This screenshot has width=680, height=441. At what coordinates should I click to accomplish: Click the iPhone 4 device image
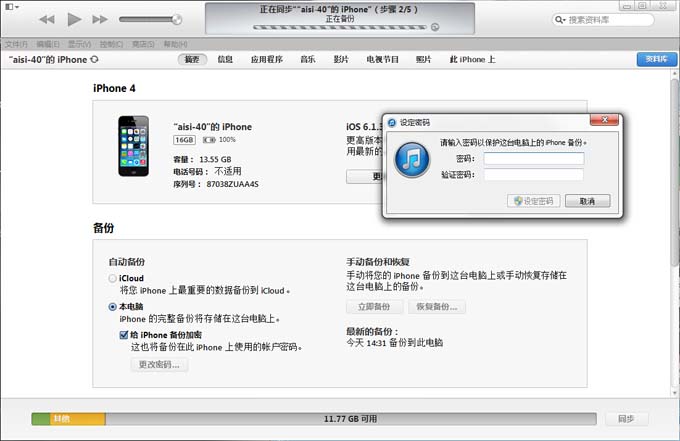134,146
